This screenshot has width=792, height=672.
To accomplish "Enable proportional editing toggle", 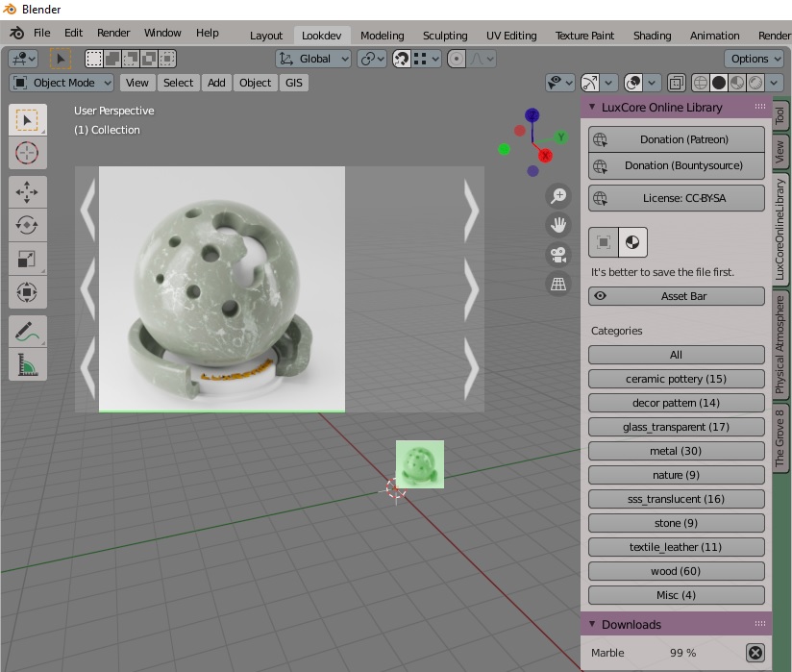I will coord(457,59).
